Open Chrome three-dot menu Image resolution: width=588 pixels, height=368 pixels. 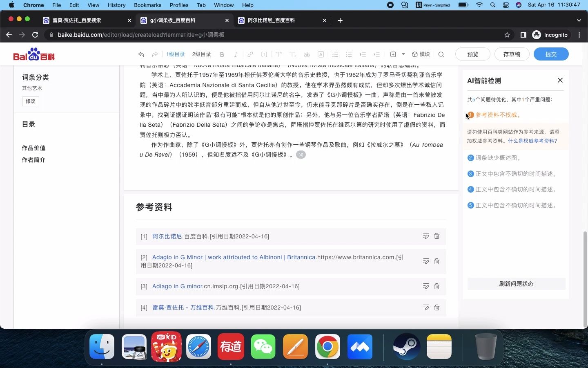click(x=579, y=35)
